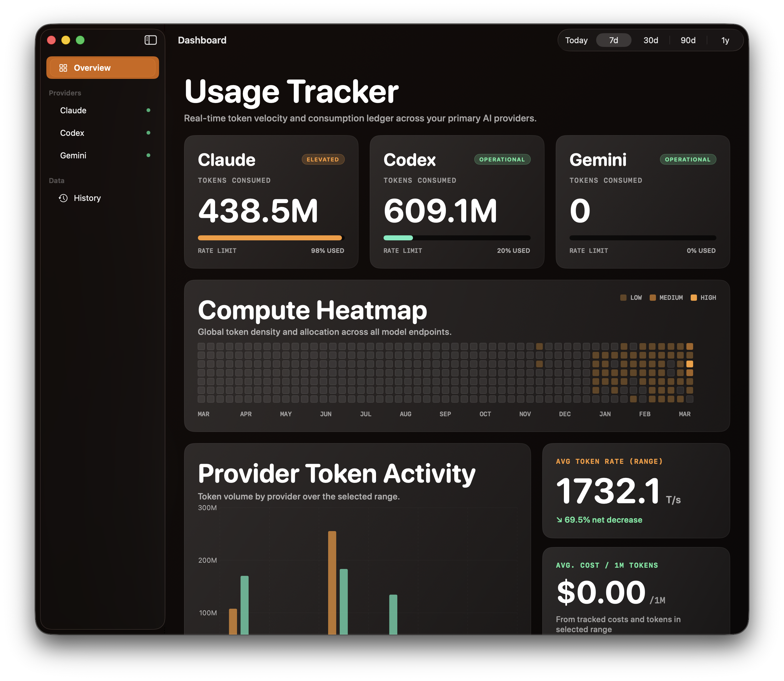Click the HIGH legend square

(695, 298)
